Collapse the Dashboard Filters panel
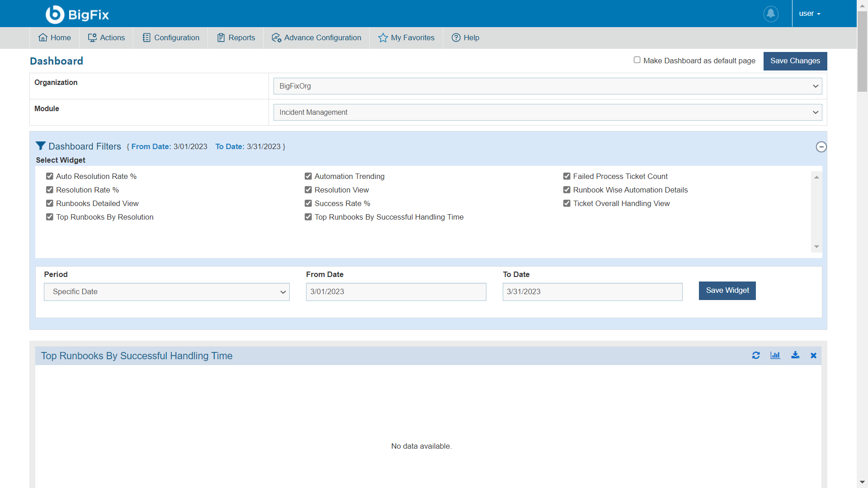The width and height of the screenshot is (868, 488). (821, 147)
